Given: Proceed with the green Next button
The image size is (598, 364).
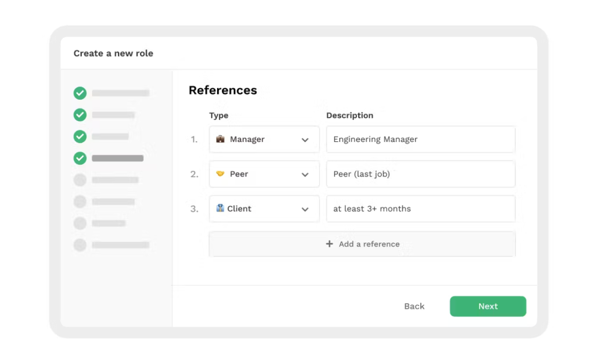Looking at the screenshot, I should (488, 306).
